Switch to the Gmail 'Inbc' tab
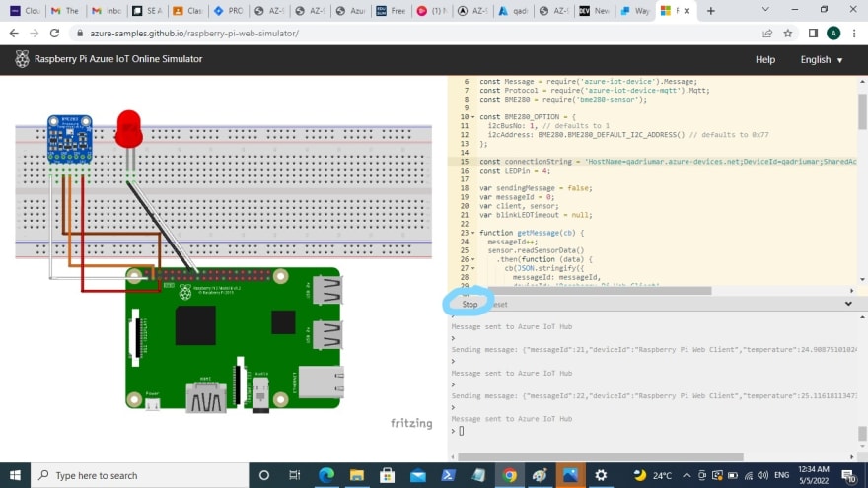 coord(107,11)
